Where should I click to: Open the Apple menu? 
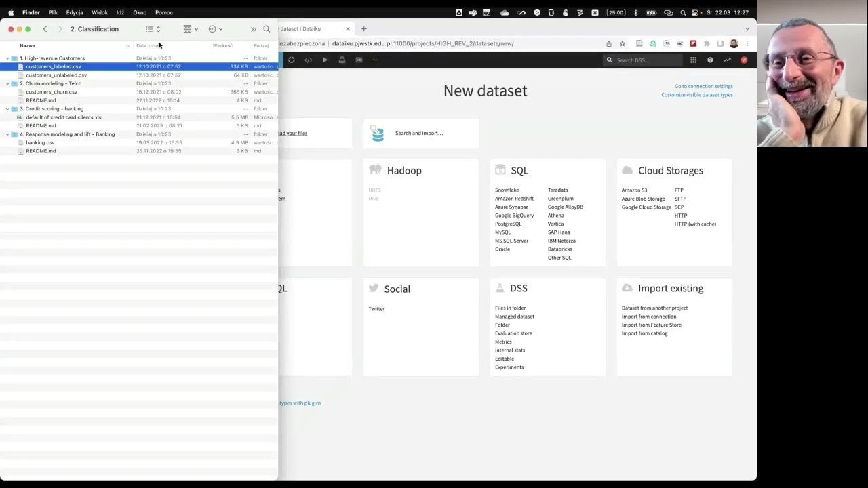pos(11,12)
